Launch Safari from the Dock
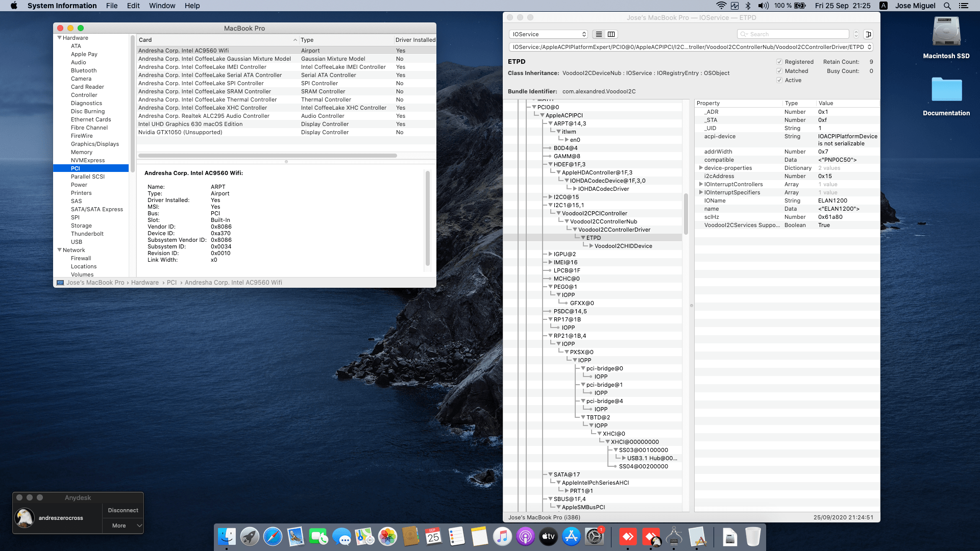This screenshot has width=980, height=551. pos(273,537)
